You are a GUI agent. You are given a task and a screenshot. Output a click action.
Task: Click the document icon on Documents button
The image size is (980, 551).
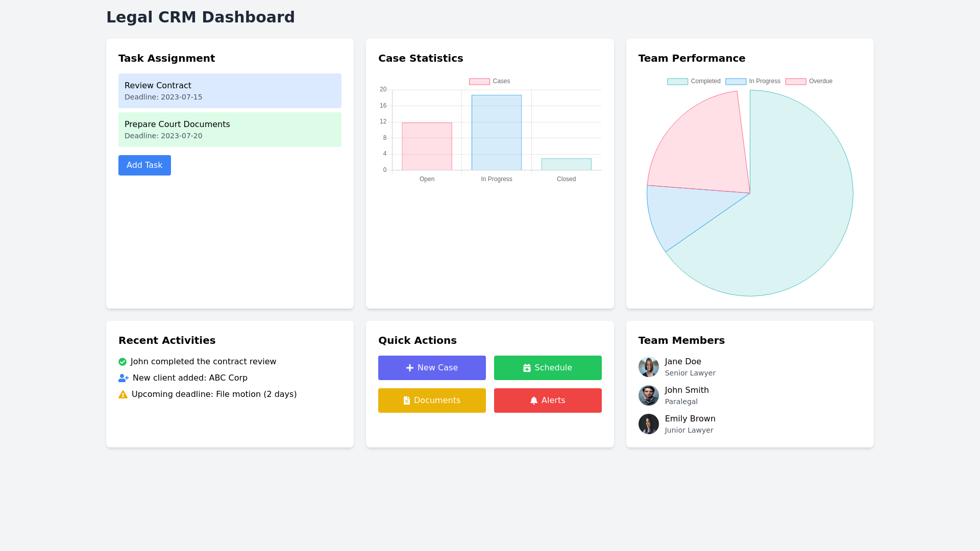[x=406, y=400]
